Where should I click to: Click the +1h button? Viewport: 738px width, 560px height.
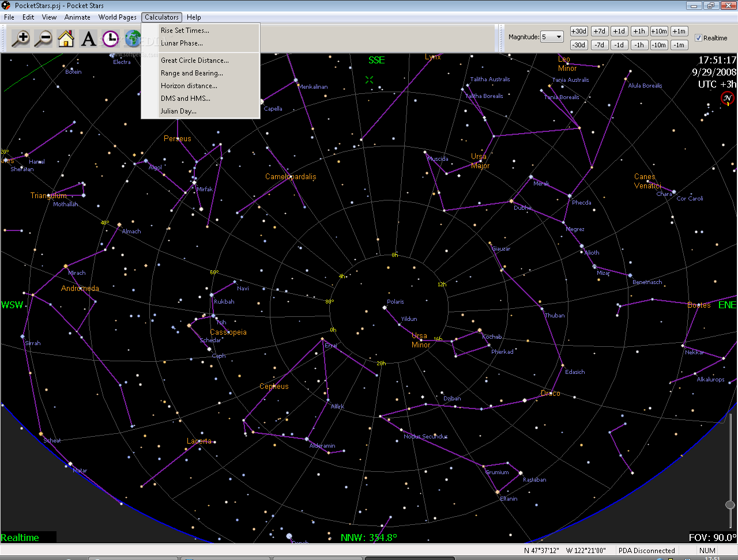coord(639,31)
